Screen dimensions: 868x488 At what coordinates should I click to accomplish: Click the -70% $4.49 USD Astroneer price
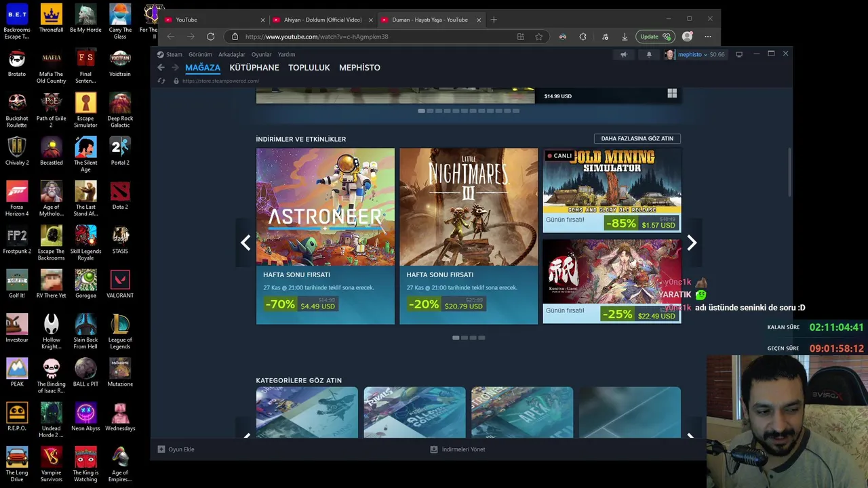[300, 305]
